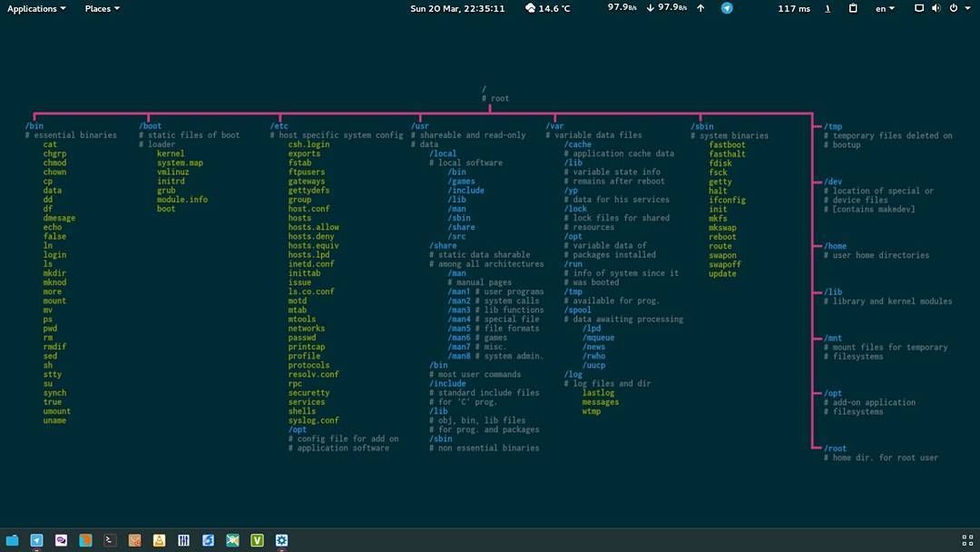Open the Files folder icon in taskbar
Viewport: 980px width, 552px height.
pos(12,540)
